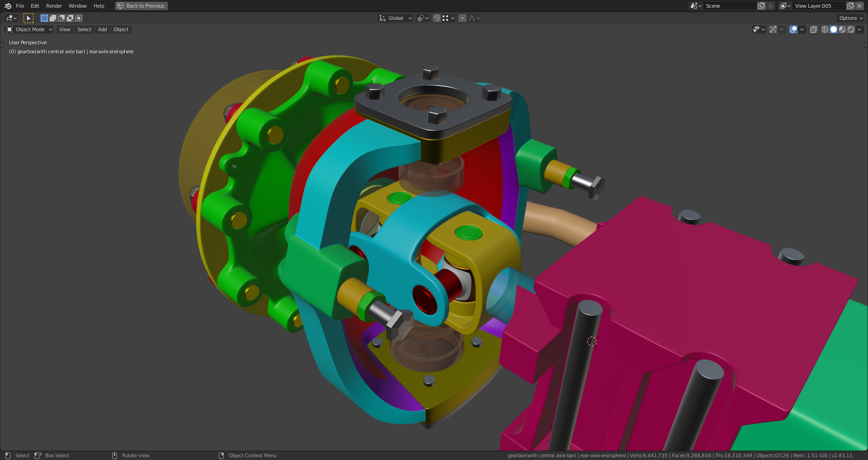Toggle viewport overlays
This screenshot has width=868, height=460.
coord(793,29)
